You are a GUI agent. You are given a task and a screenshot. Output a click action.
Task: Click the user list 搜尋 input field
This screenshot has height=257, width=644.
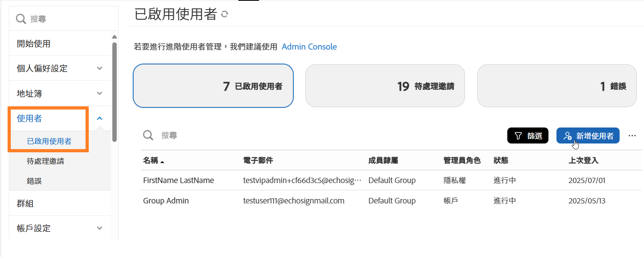280,135
